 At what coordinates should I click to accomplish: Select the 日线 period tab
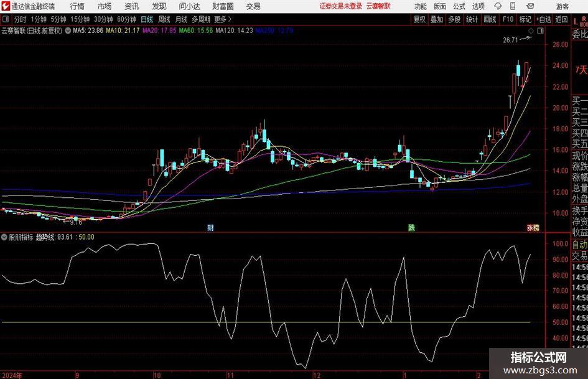[x=147, y=19]
